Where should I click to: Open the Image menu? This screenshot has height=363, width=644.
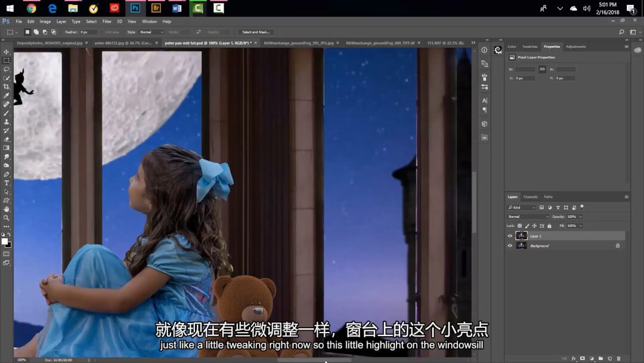[x=45, y=21]
